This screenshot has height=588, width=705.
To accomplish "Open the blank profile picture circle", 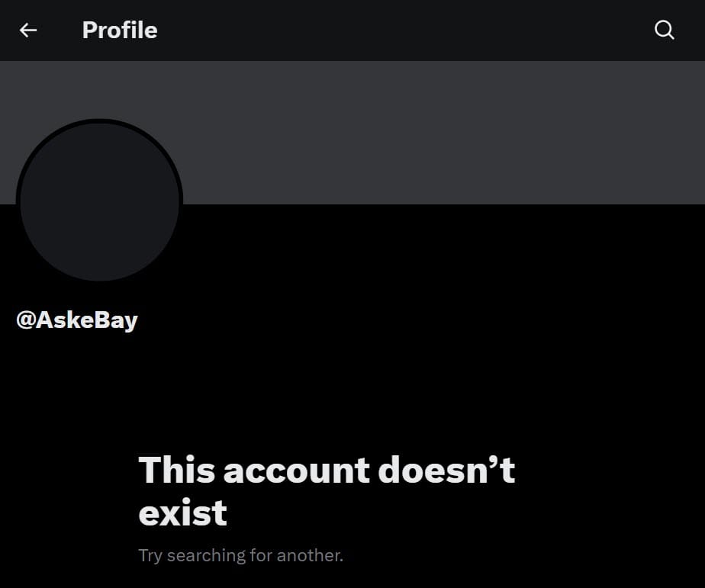I will [99, 201].
